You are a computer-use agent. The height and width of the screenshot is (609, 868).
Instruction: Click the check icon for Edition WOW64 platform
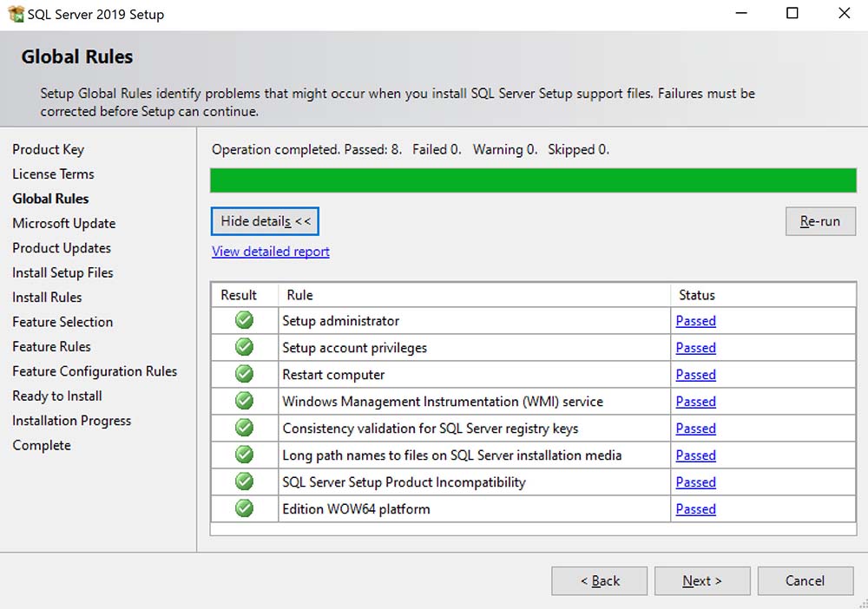(x=245, y=509)
